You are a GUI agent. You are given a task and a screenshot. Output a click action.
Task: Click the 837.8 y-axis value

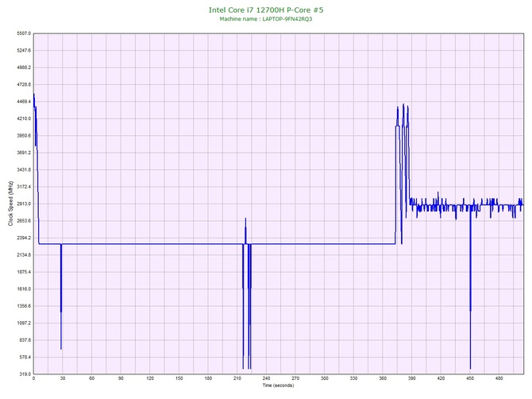click(25, 340)
